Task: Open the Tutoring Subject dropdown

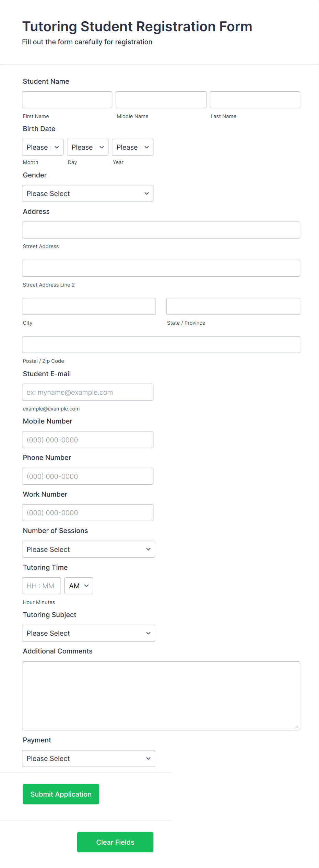Action: [x=88, y=633]
